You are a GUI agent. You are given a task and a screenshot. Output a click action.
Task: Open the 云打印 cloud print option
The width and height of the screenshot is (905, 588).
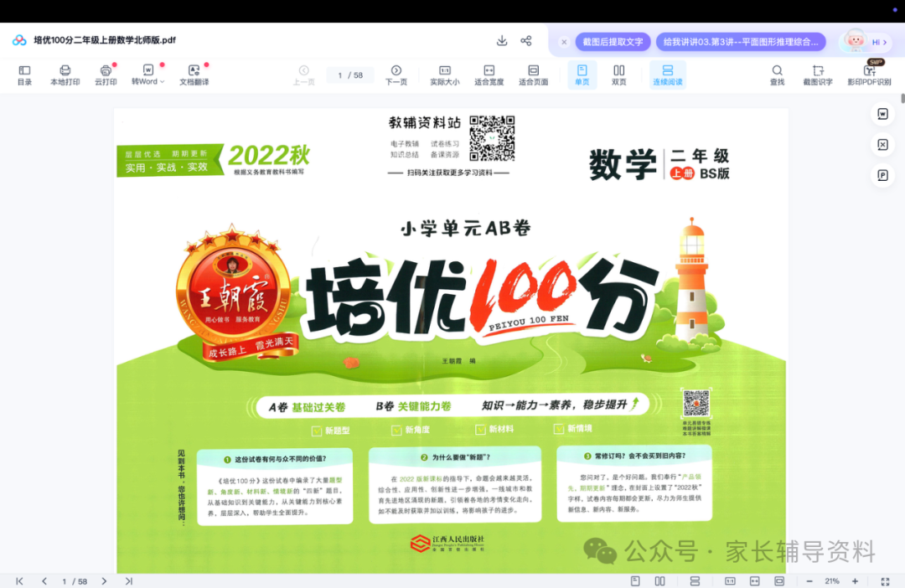coord(106,75)
